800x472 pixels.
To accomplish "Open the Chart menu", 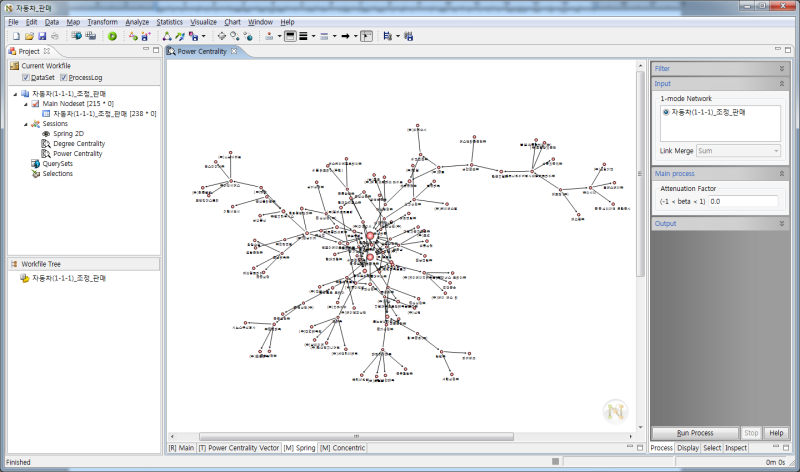I will tap(232, 22).
